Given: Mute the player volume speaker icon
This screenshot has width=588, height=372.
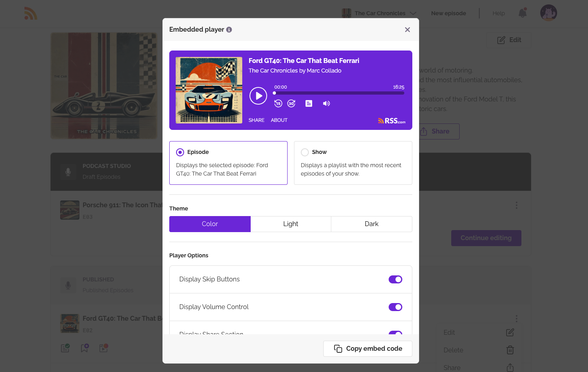Looking at the screenshot, I should (x=326, y=103).
